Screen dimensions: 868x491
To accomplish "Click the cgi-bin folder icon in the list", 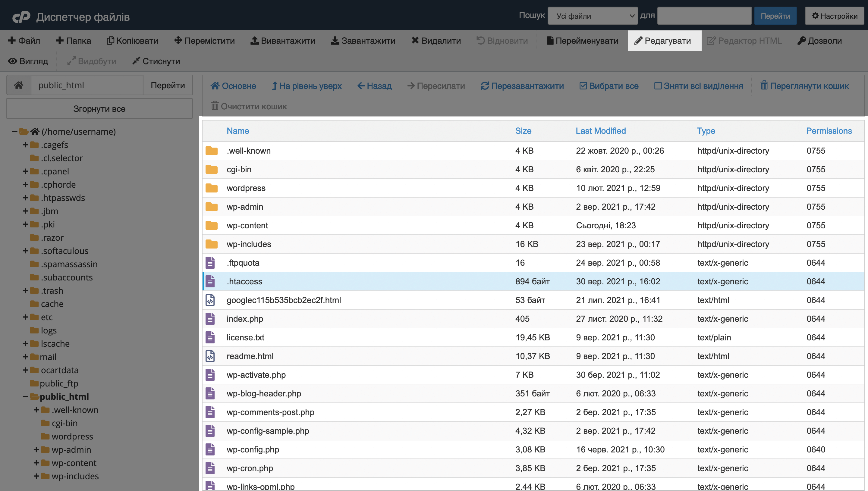I will pos(212,169).
